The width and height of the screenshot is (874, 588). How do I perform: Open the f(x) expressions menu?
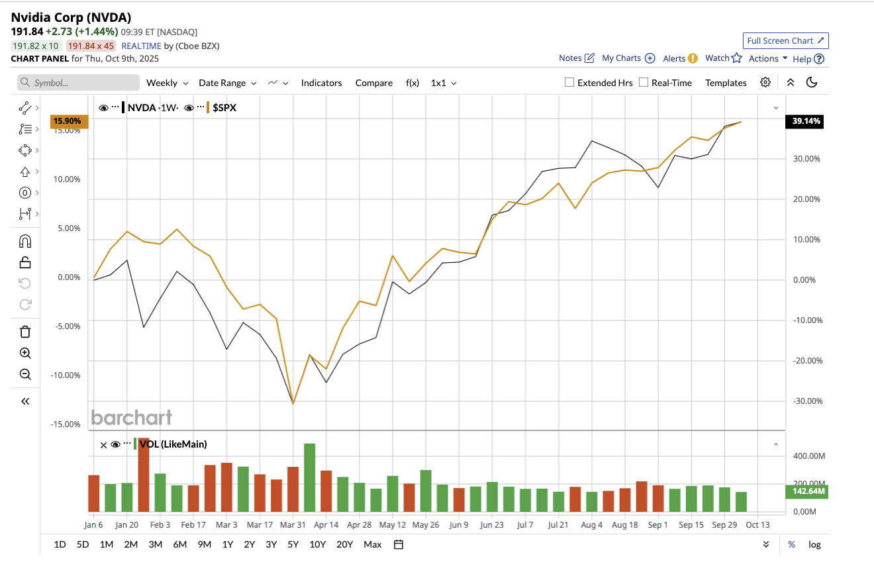[x=413, y=83]
